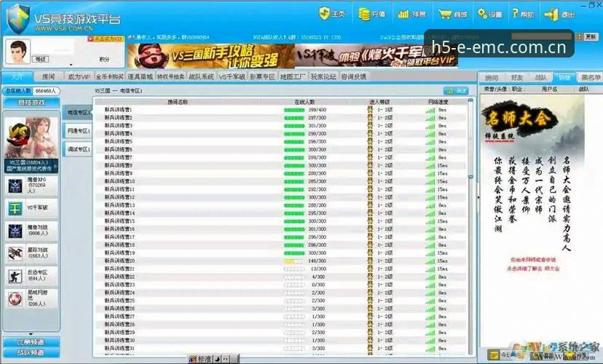The image size is (603, 364).
Task: Switch to the 房间 room tab
Action: coord(49,76)
